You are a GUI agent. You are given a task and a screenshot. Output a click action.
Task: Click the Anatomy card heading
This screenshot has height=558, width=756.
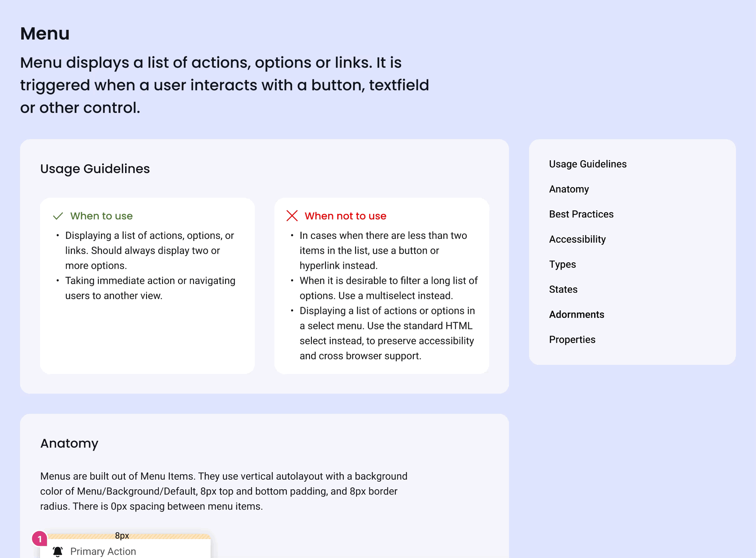[69, 443]
